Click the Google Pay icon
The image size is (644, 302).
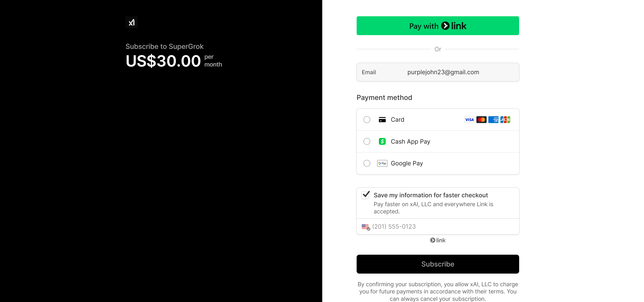382,163
